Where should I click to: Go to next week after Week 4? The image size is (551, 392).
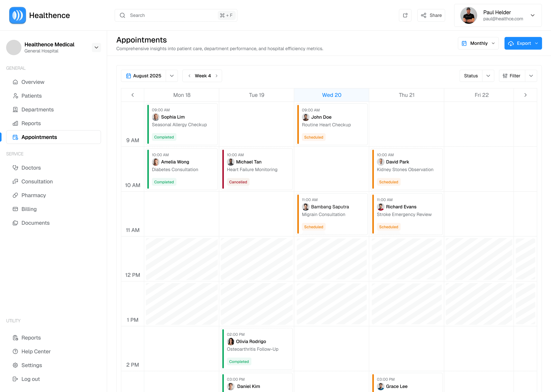click(x=216, y=76)
